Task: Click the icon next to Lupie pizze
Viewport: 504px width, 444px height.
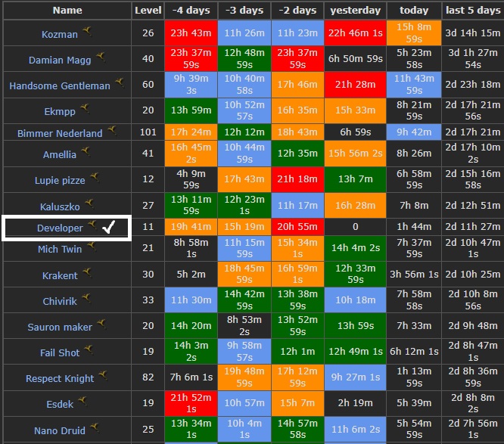Action: click(94, 177)
